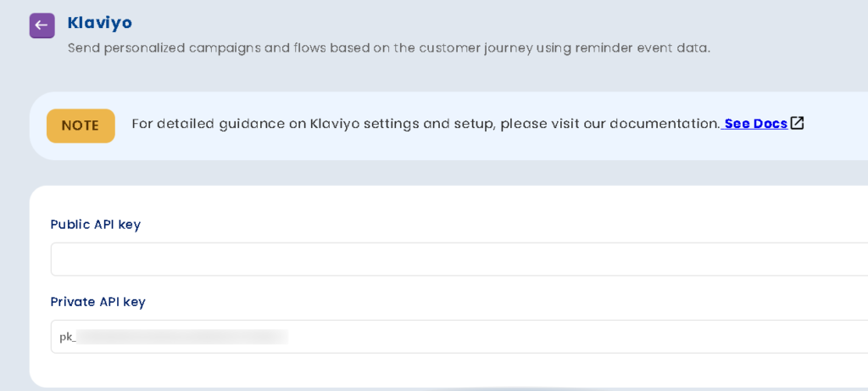Click the purple back arrow button
Image resolution: width=868 pixels, height=391 pixels.
(42, 25)
